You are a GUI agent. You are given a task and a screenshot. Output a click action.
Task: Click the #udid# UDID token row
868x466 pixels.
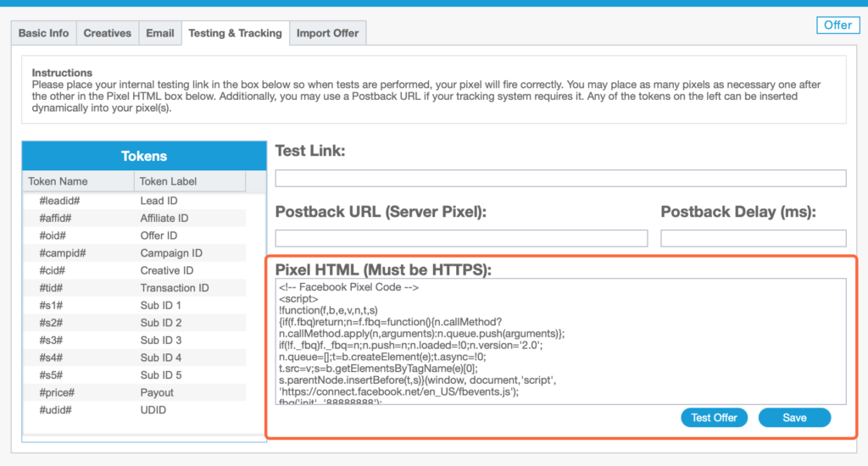136,410
